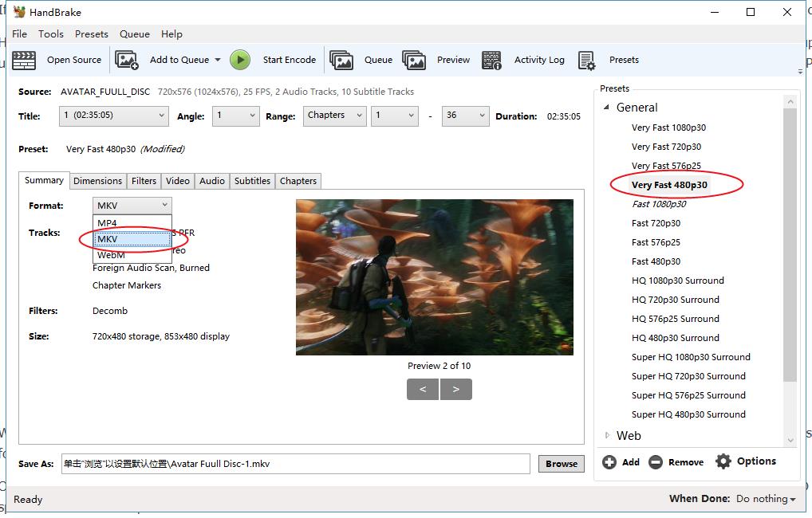The width and height of the screenshot is (812, 518).
Task: Open the File menu
Action: (x=20, y=34)
